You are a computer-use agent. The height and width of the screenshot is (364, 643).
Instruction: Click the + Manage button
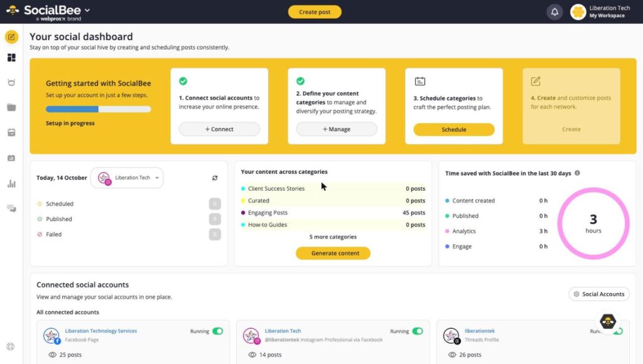pos(337,129)
